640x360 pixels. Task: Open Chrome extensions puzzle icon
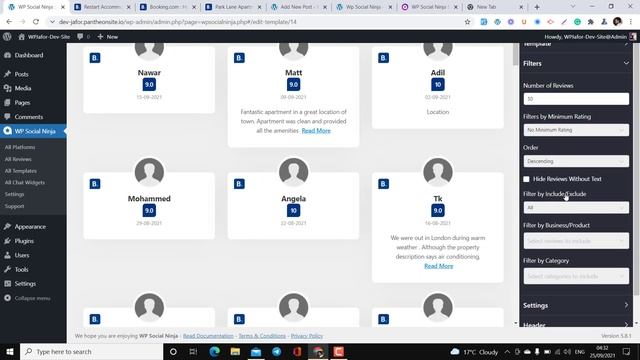point(591,22)
